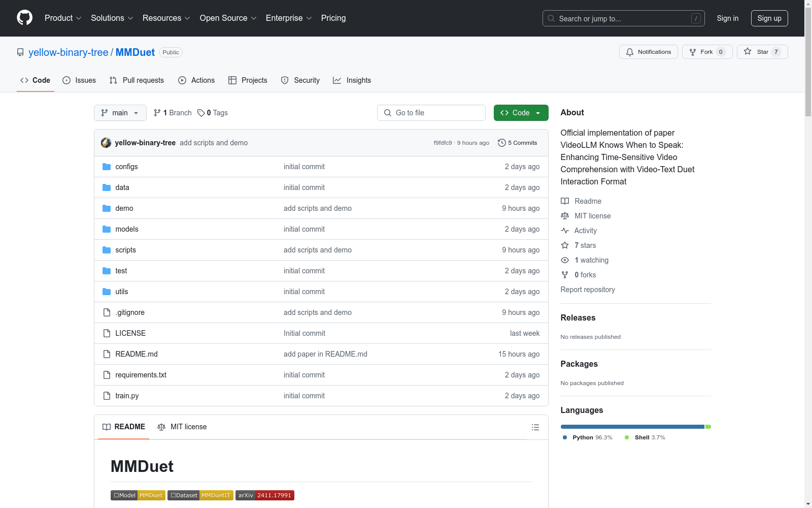
Task: Switch to the Pull requests tab
Action: [x=137, y=80]
